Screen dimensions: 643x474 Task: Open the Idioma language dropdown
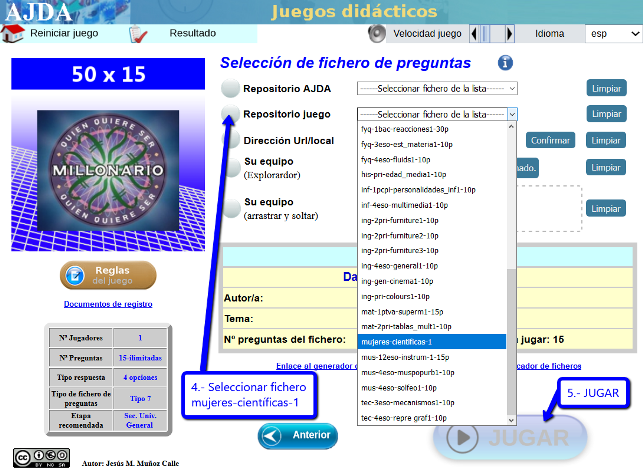click(612, 33)
